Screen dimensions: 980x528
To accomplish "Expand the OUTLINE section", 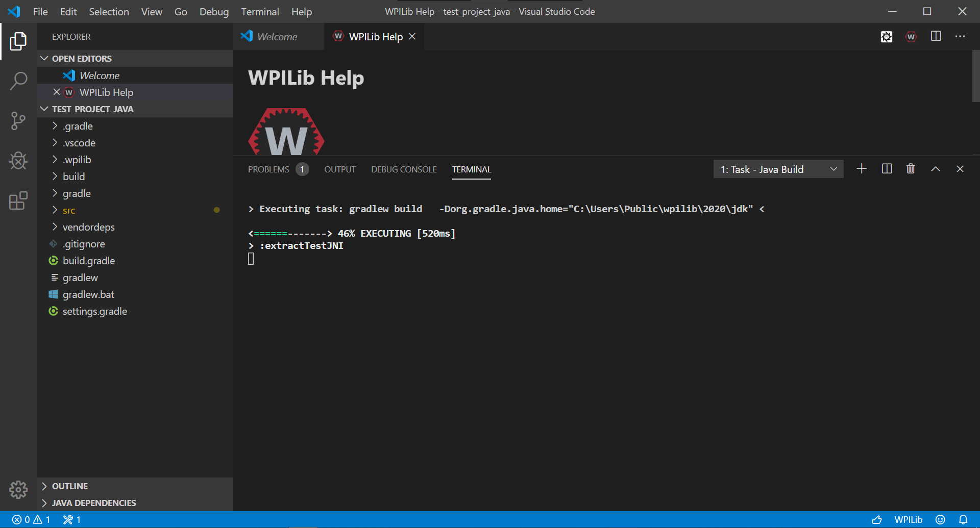I will click(x=135, y=486).
